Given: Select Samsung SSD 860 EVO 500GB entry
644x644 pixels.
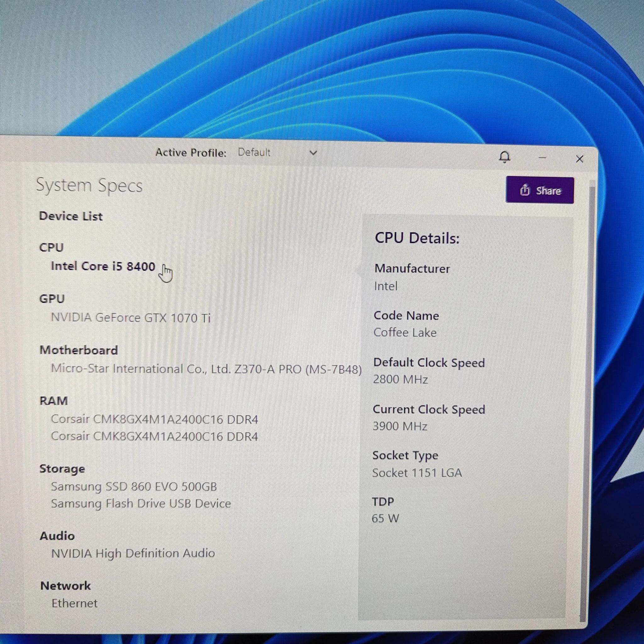Looking at the screenshot, I should click(x=134, y=486).
